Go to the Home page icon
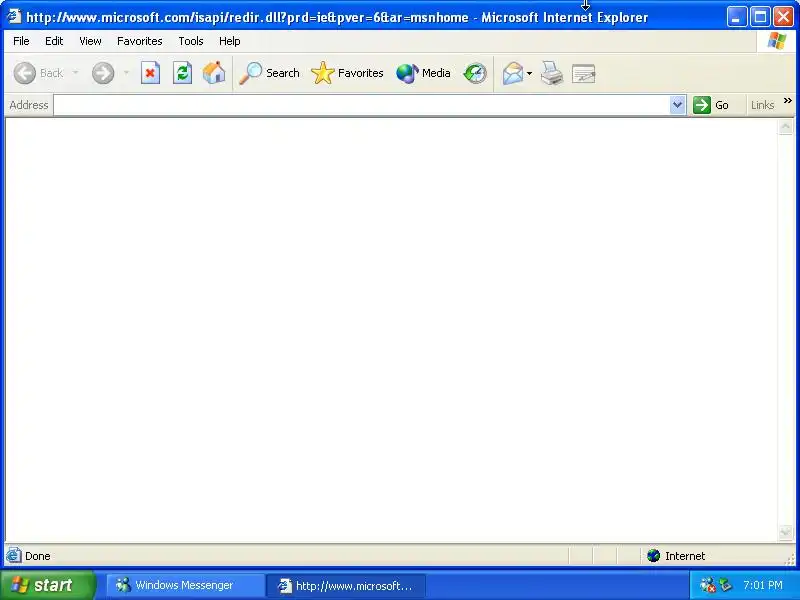 tap(214, 73)
